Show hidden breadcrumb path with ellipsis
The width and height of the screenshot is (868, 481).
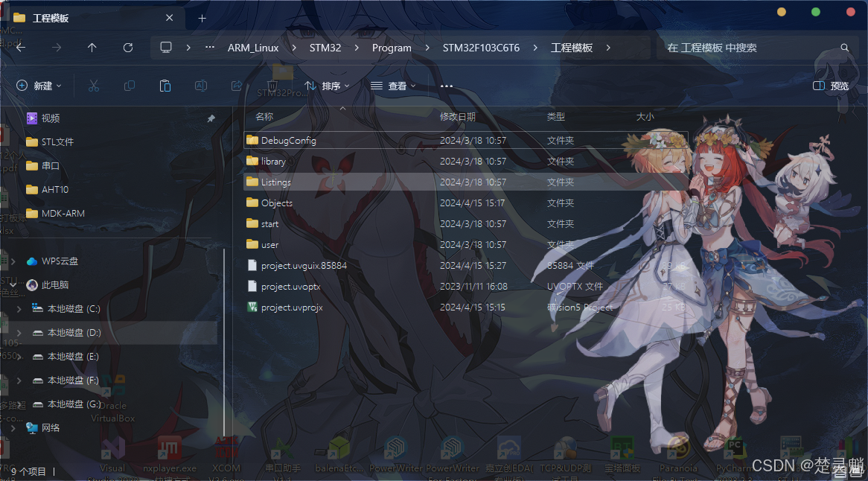(x=210, y=48)
